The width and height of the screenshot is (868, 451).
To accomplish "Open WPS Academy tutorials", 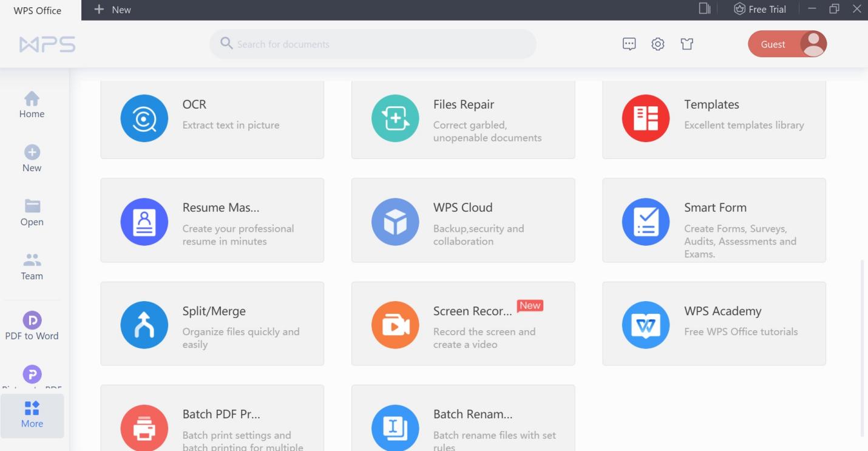I will tap(713, 324).
